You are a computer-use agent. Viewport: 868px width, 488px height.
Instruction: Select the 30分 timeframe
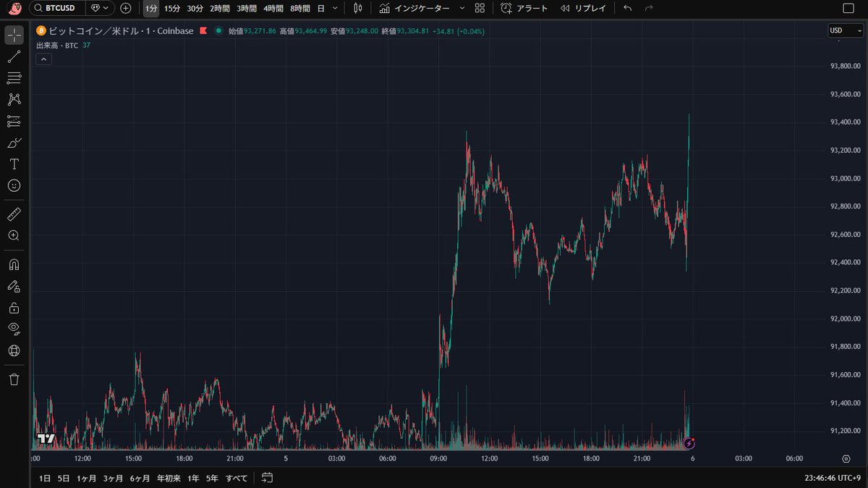pyautogui.click(x=195, y=8)
